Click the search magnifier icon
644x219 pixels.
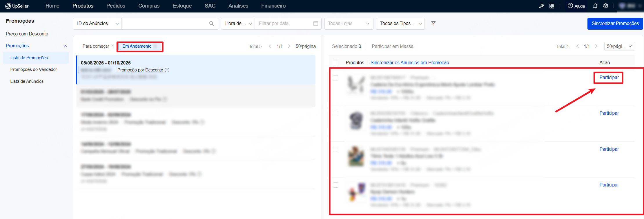click(211, 24)
